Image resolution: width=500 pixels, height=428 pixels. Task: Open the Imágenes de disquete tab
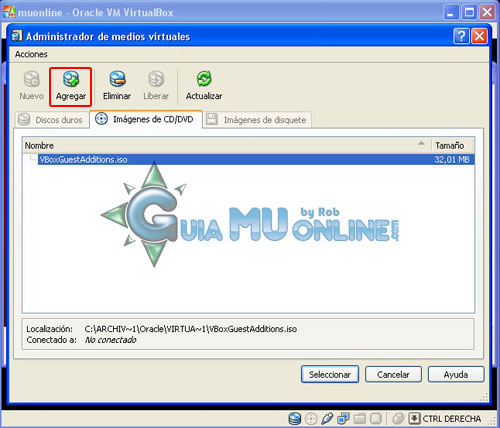(257, 120)
